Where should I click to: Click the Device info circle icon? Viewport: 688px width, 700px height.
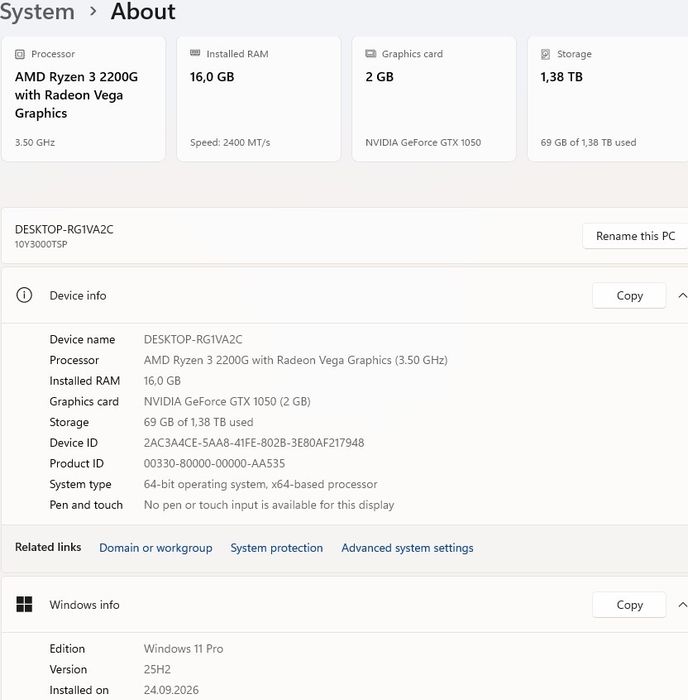point(24,295)
